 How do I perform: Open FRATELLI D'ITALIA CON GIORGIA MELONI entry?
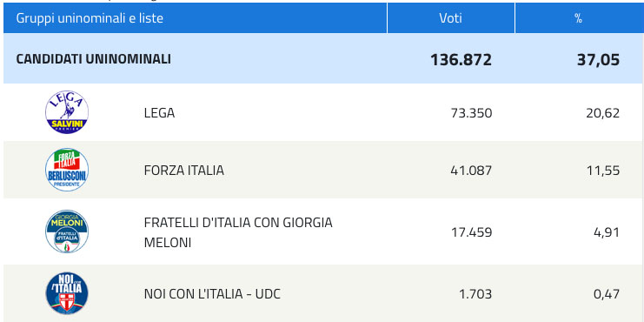pyautogui.click(x=238, y=232)
